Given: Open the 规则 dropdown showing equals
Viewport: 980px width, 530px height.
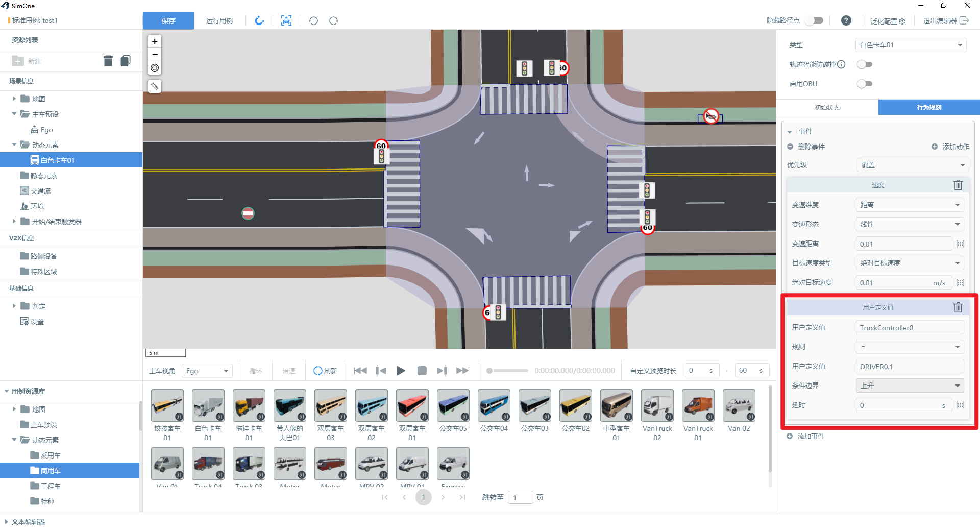Looking at the screenshot, I should (910, 347).
